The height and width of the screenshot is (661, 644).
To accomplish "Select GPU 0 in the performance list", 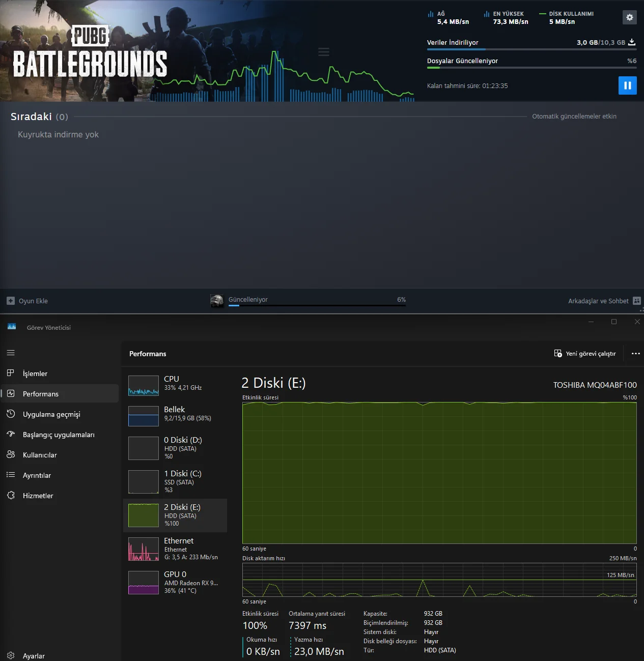I will click(x=175, y=582).
